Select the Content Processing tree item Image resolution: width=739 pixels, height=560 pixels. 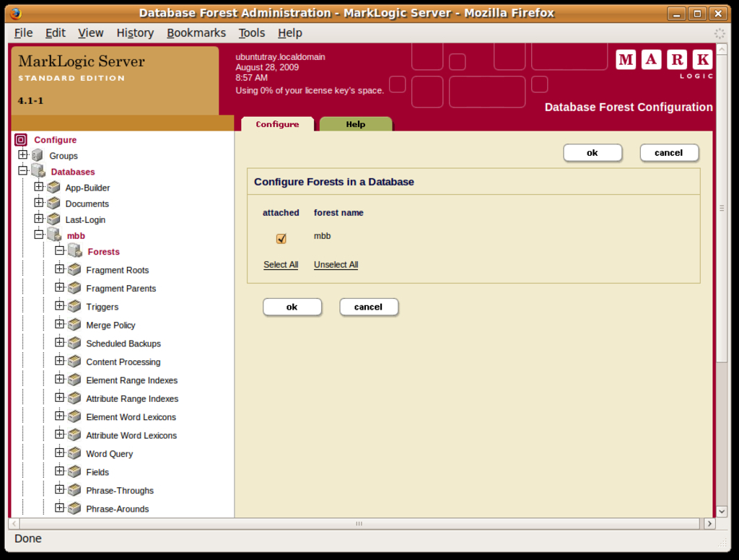tap(123, 362)
